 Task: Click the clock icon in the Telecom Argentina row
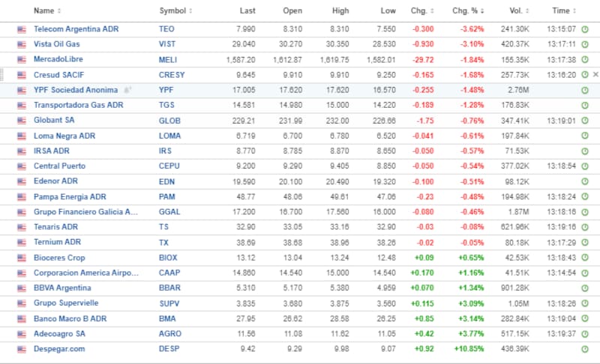tap(585, 29)
